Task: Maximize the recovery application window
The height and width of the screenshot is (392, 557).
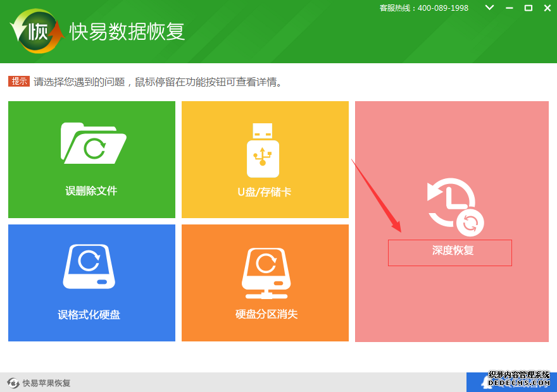Action: pyautogui.click(x=529, y=8)
